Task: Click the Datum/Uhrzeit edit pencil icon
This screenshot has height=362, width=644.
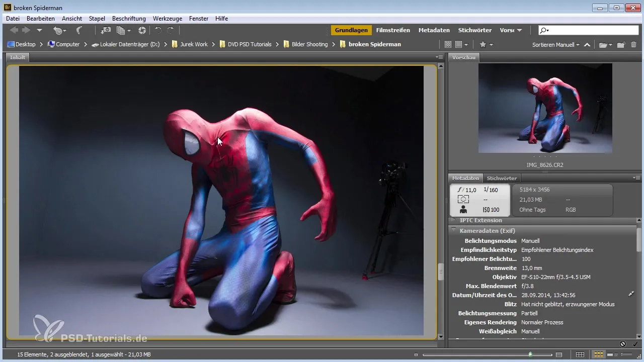Action: [x=631, y=294]
